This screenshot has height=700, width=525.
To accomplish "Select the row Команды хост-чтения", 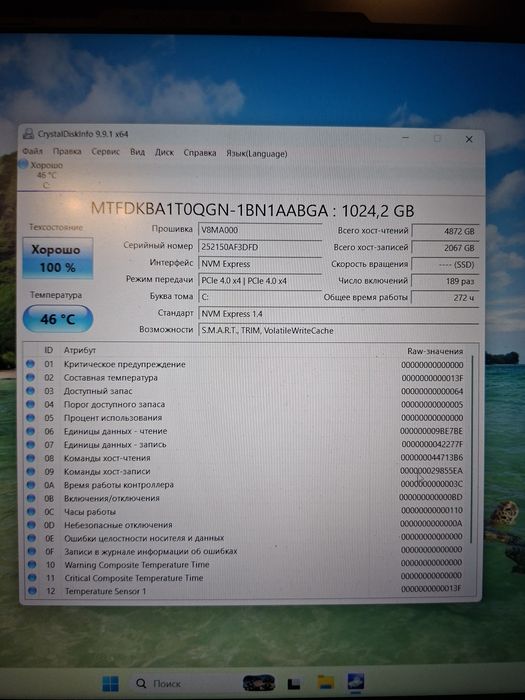I will tap(245, 458).
